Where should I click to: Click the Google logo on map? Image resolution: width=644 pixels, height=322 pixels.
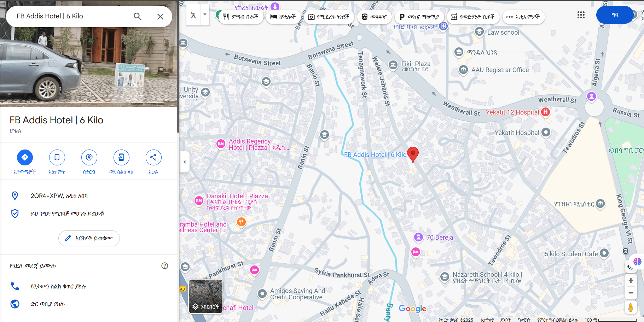click(412, 309)
